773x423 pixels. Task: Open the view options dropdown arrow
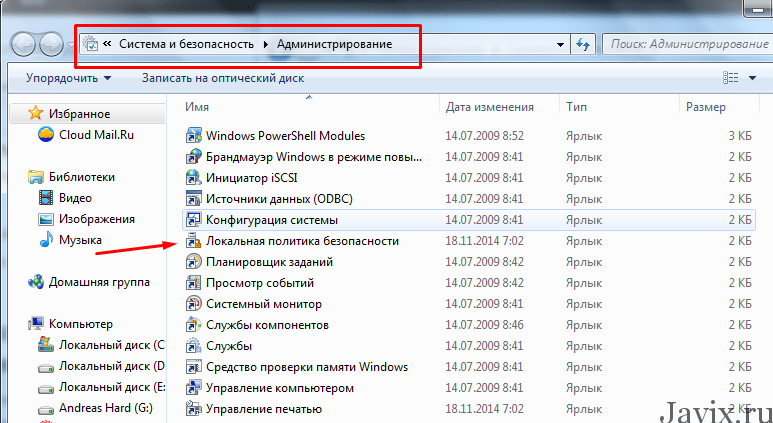(752, 78)
